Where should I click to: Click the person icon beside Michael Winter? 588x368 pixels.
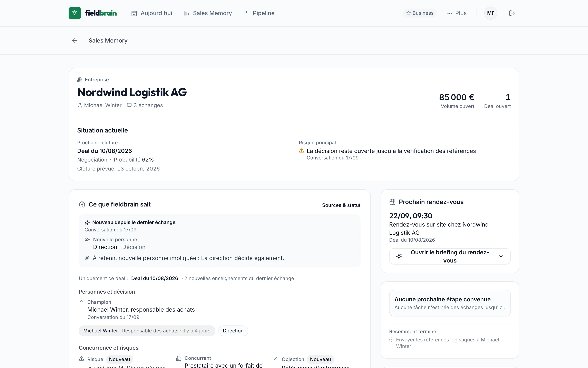80,105
